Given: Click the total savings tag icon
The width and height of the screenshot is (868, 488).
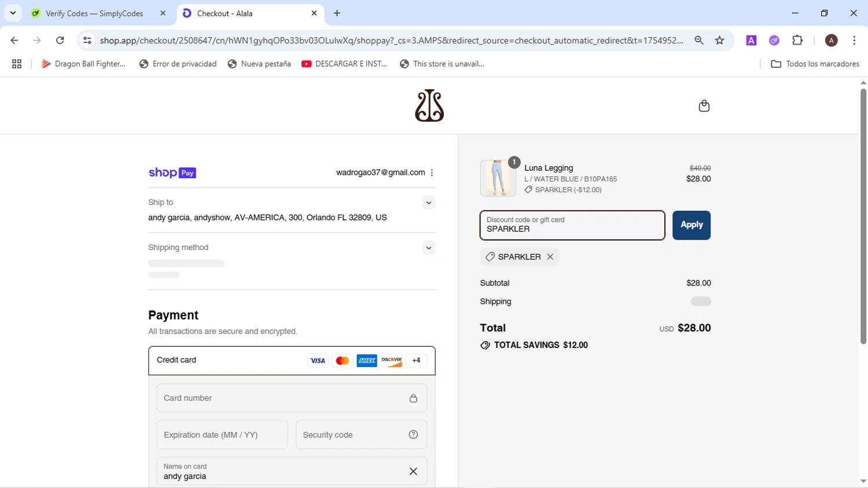Looking at the screenshot, I should 485,346.
